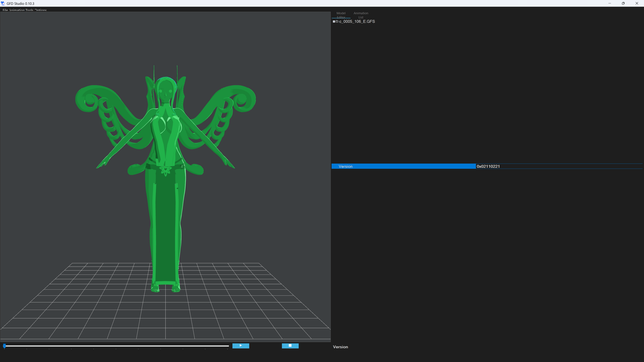Switch to the Animation List tab

(361, 15)
